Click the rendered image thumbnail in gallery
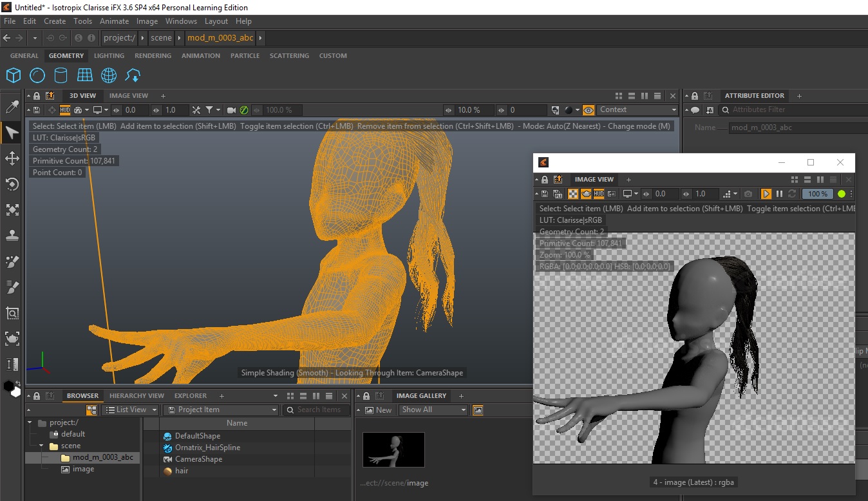Screen dimensions: 868x501 click(393, 449)
